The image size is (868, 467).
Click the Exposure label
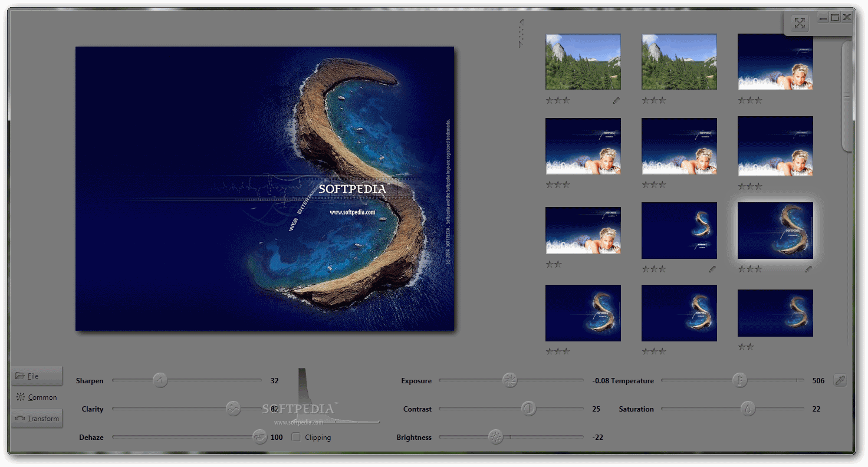point(416,381)
